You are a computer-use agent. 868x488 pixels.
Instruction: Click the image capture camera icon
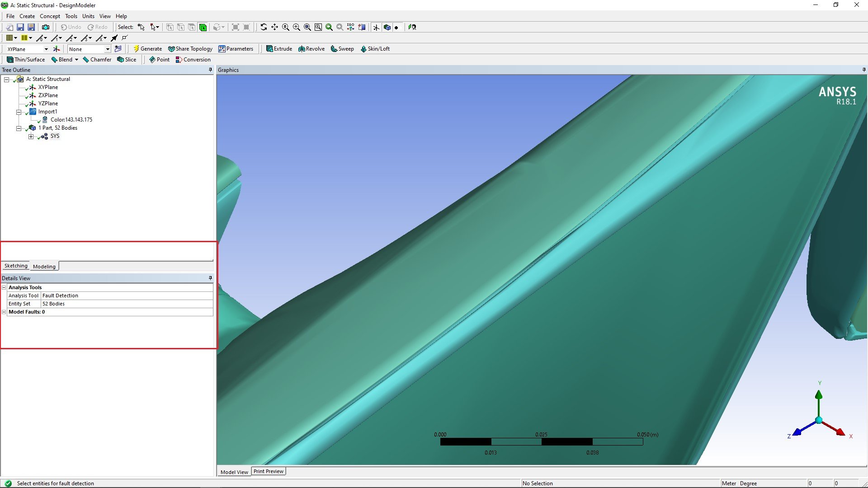(45, 27)
